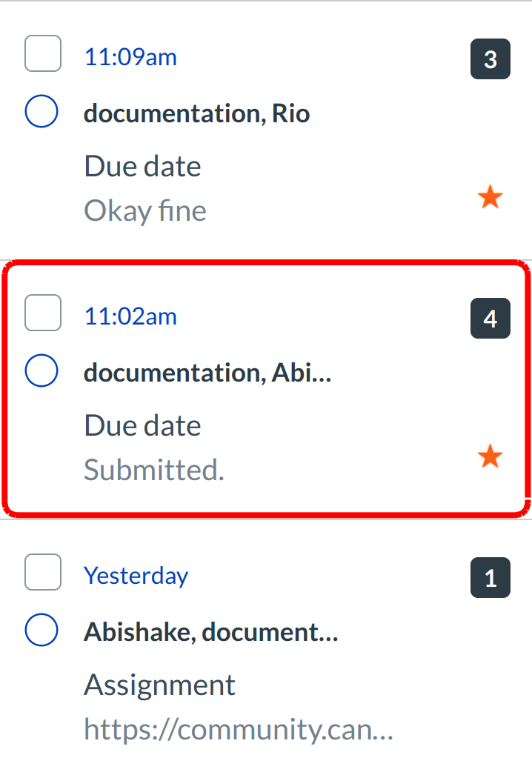Image resolution: width=532 pixels, height=778 pixels.
Task: Unstar the 11:09am Rio conversation
Action: coord(490,198)
